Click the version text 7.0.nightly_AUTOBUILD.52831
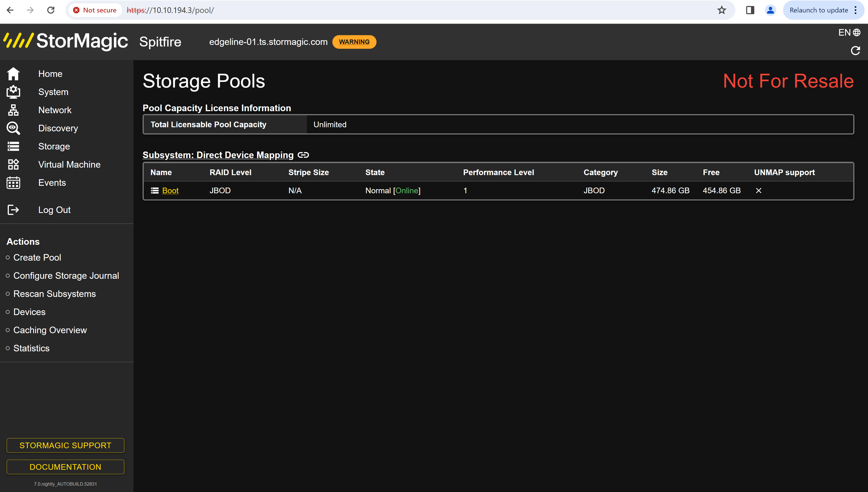Screen dimensions: 868x492 coord(66,484)
